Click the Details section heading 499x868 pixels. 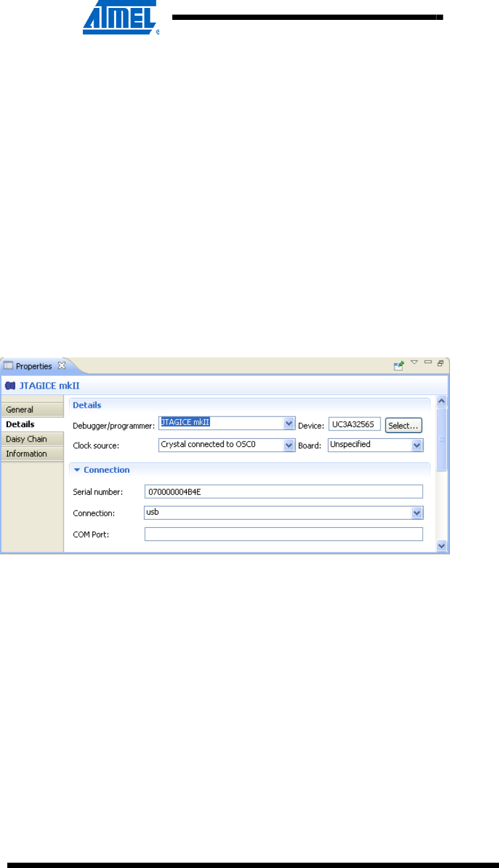point(87,404)
